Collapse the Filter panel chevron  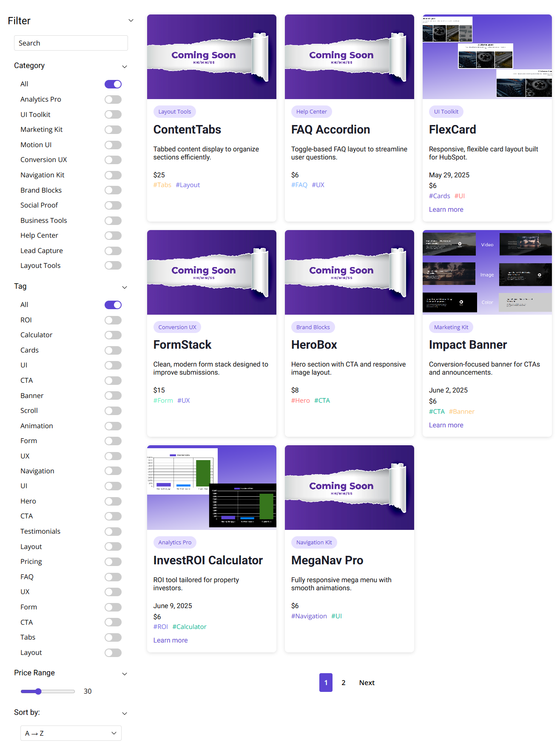point(131,20)
